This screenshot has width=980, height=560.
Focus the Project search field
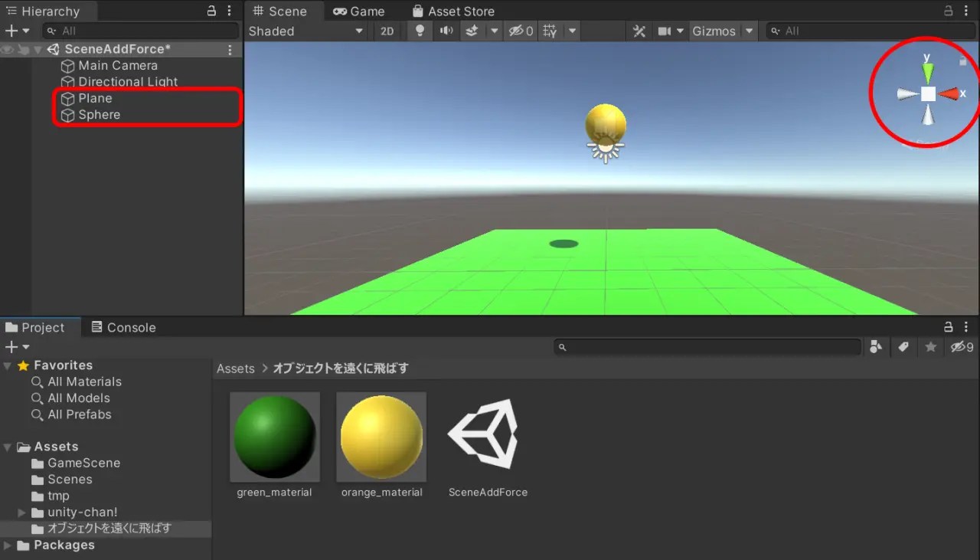click(x=707, y=347)
